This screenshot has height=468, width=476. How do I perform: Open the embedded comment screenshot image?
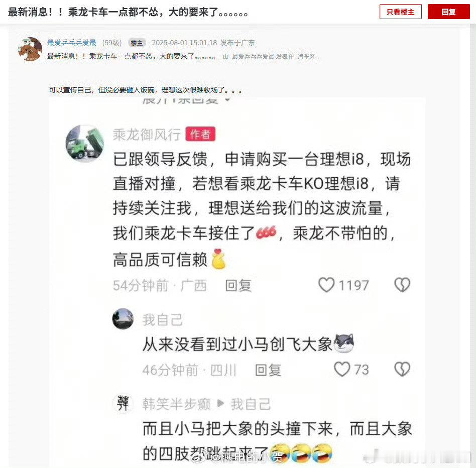pyautogui.click(x=237, y=282)
